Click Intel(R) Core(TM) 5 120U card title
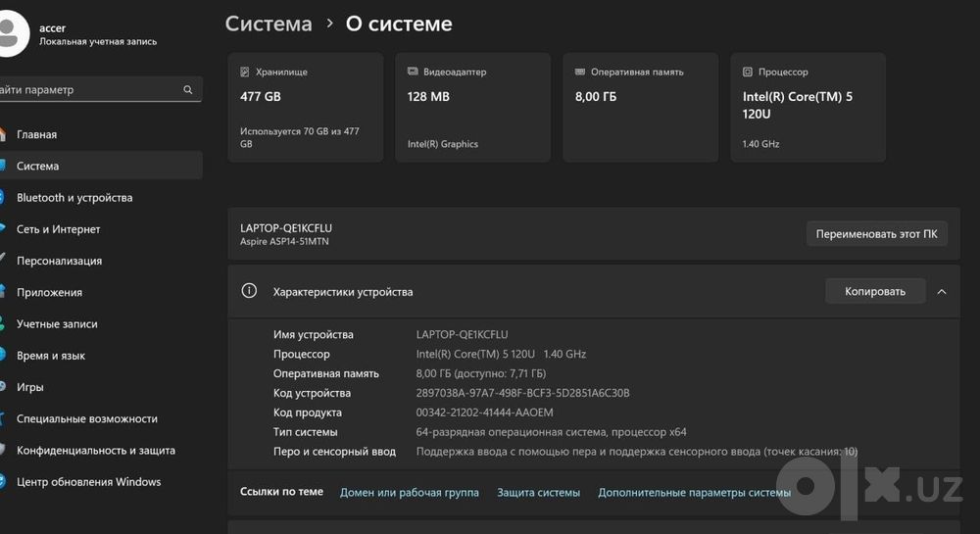The width and height of the screenshot is (980, 534). 798,105
